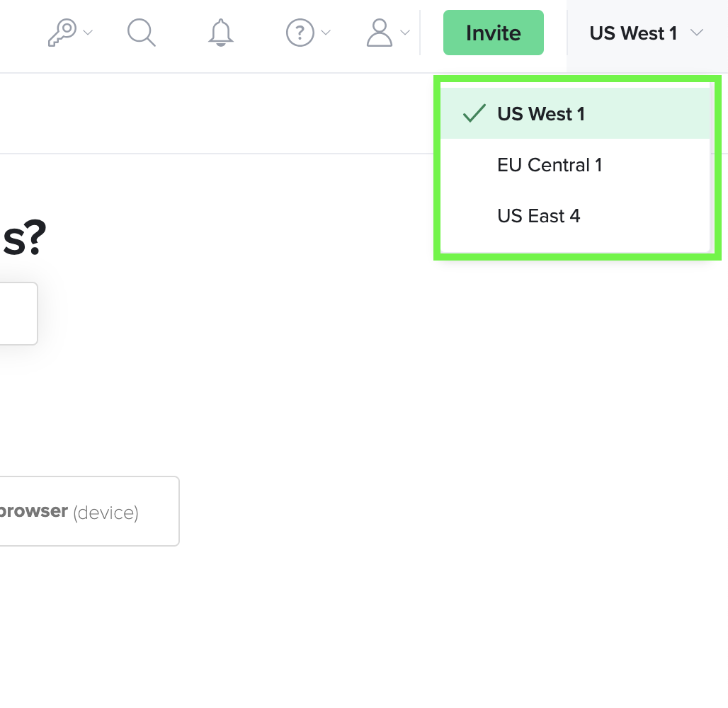
Task: Click the (device) label text
Action: tap(106, 512)
